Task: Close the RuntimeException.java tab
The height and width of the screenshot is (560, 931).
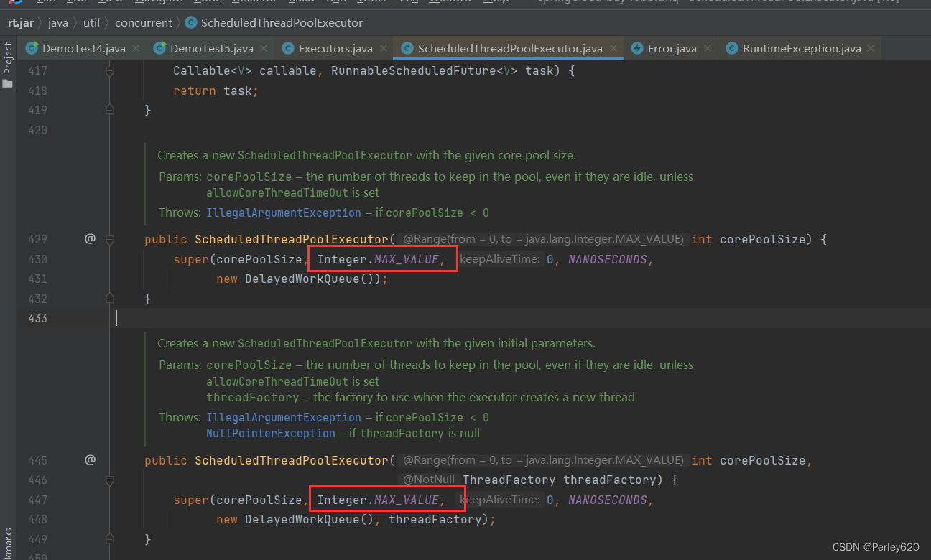Action: tap(871, 49)
